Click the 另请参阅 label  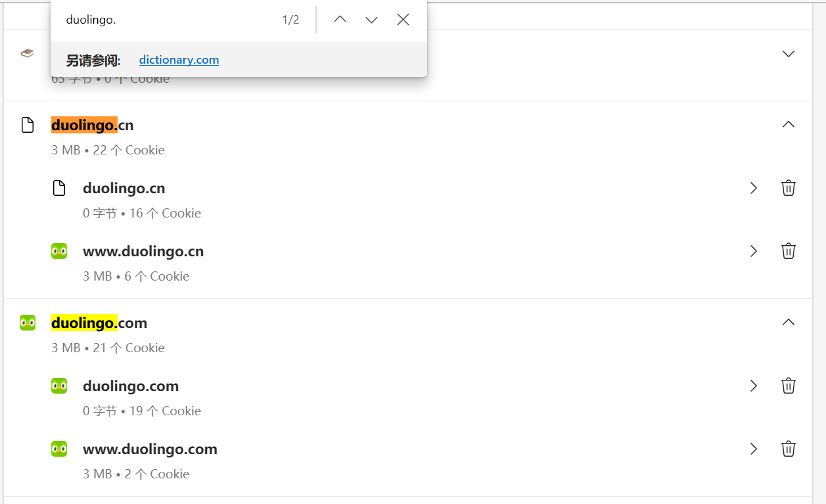coord(93,60)
